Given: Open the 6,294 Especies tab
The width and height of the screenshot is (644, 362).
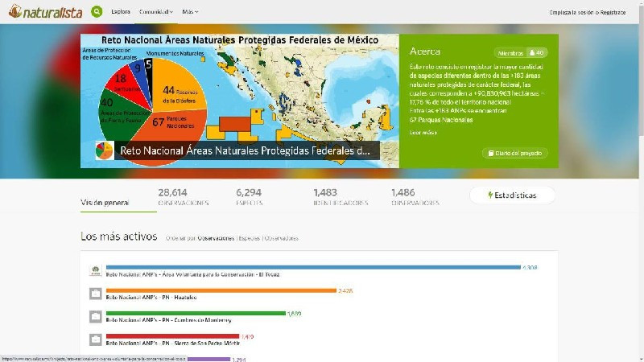Looking at the screenshot, I should pos(249,197).
